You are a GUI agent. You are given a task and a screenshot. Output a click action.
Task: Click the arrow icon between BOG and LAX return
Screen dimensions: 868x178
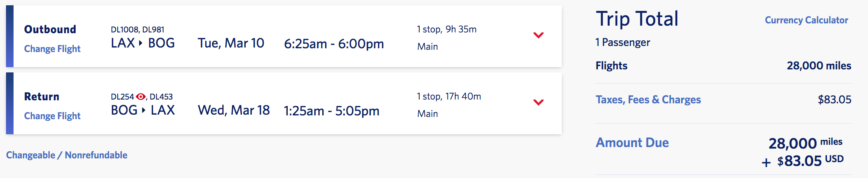coord(143,110)
